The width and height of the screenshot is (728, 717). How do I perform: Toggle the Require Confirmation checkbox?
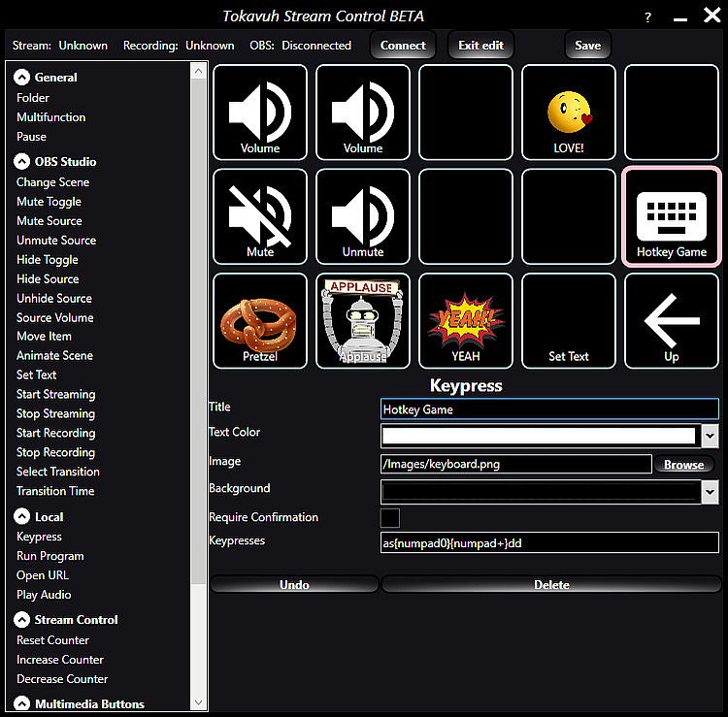(x=390, y=518)
